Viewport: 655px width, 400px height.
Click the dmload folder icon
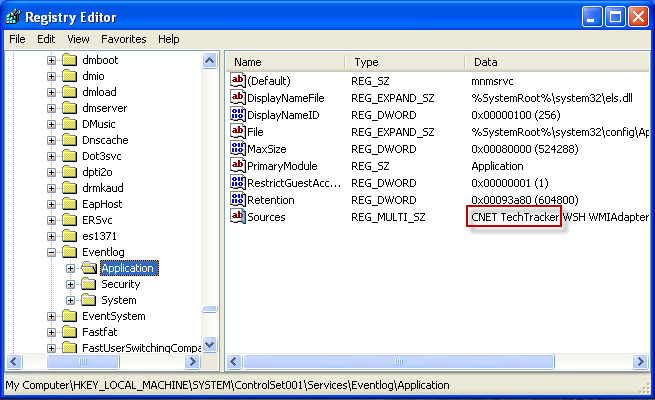[x=69, y=92]
